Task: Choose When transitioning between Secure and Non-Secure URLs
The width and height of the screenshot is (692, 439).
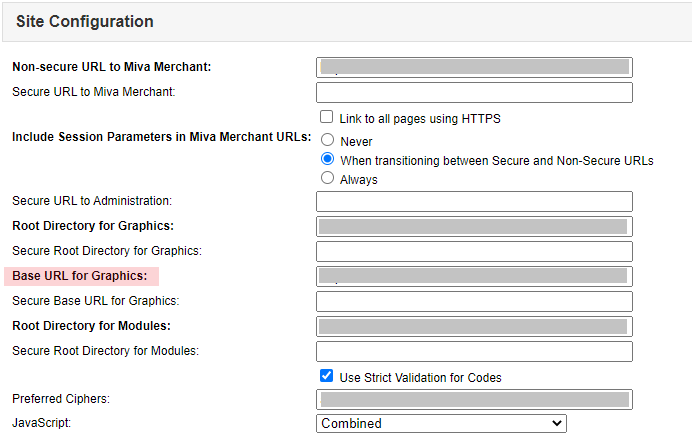Action: pyautogui.click(x=327, y=159)
